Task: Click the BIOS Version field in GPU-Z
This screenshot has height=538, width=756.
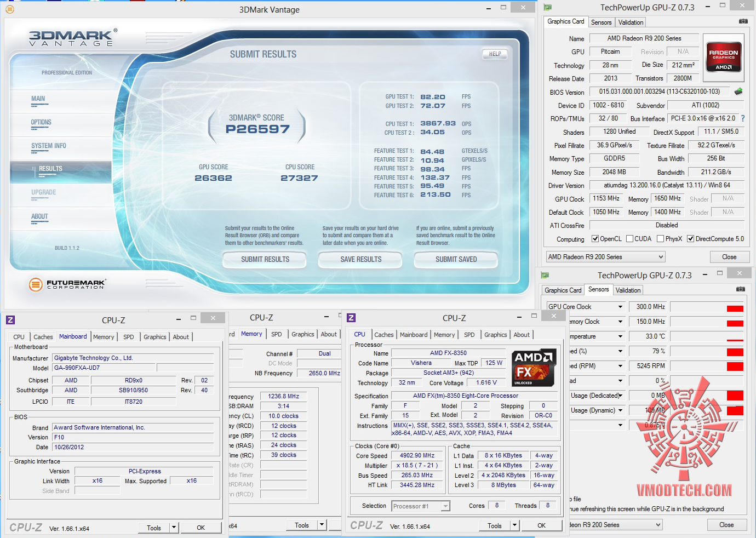Action: 660,91
